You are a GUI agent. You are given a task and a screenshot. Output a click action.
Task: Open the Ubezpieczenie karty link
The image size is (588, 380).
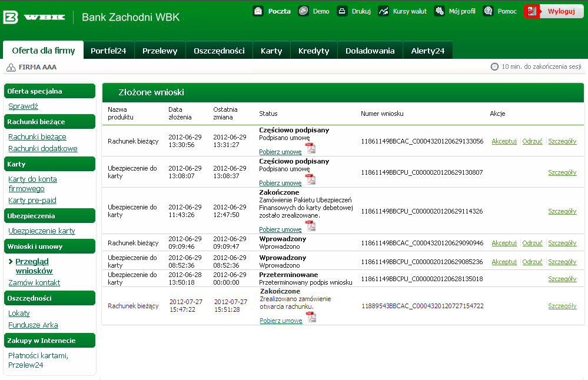tap(42, 231)
